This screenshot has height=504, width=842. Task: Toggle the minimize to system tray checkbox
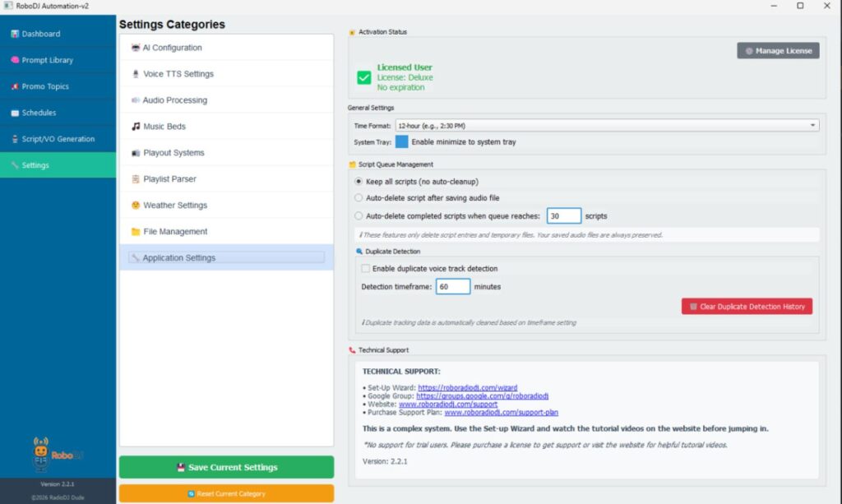coord(401,141)
